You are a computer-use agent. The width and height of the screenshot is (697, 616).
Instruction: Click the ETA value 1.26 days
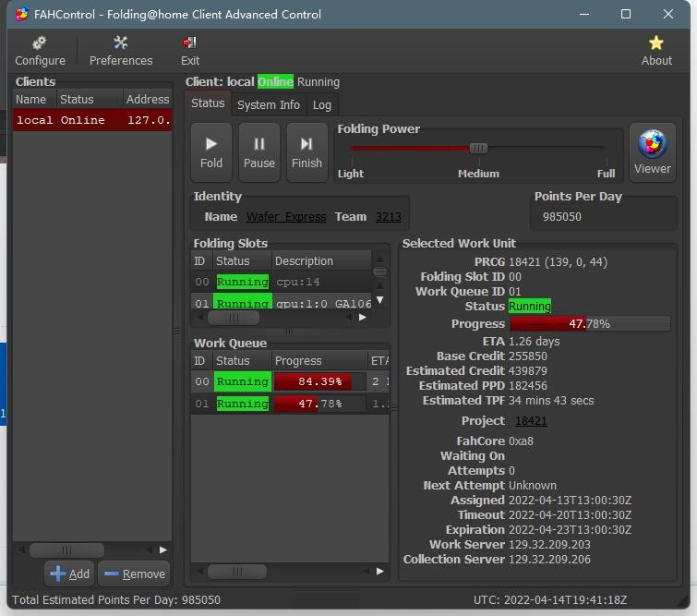tap(534, 341)
